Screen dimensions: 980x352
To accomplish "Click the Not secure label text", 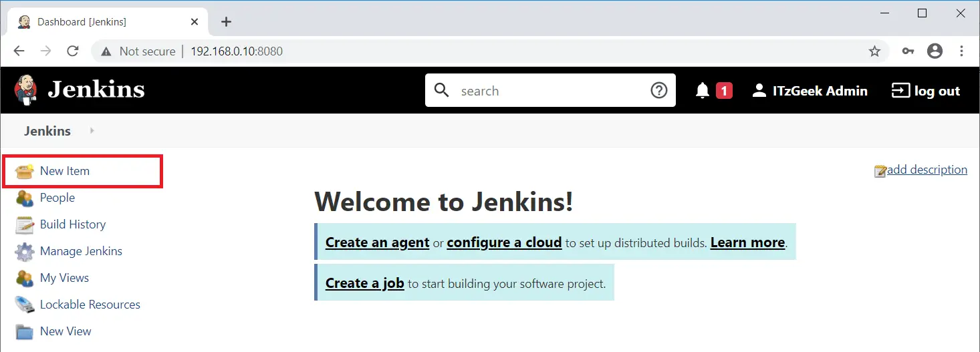I will point(147,51).
